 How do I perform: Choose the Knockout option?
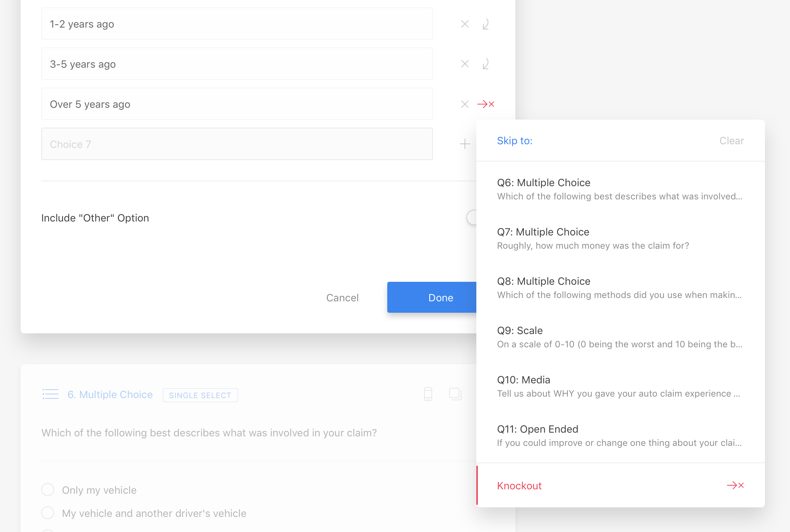[x=620, y=485]
